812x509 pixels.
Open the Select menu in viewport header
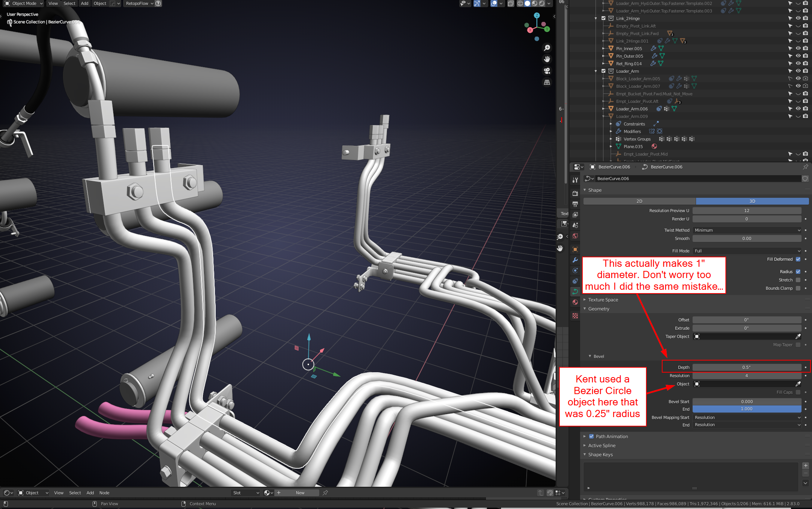point(69,3)
